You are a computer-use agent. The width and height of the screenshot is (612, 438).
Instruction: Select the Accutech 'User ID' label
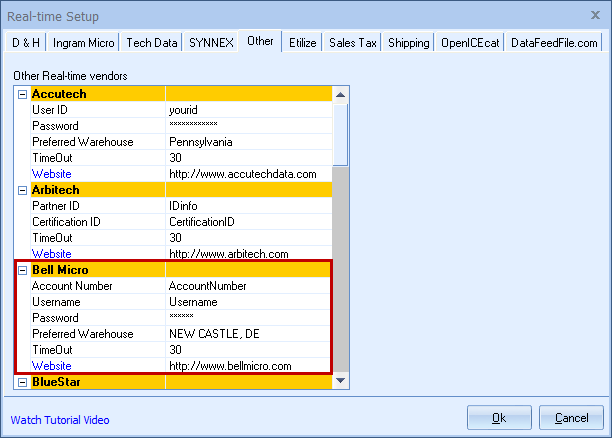click(x=50, y=110)
